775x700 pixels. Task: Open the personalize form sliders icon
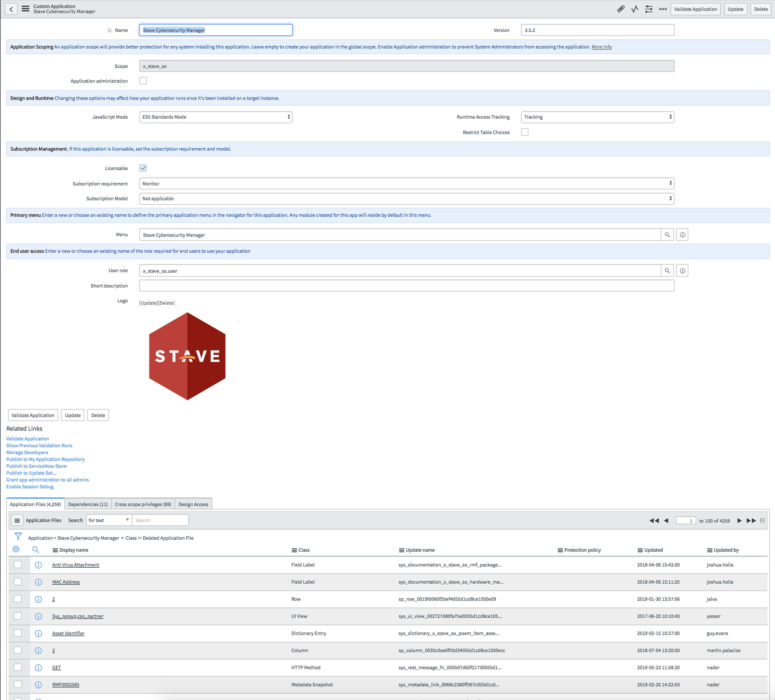pos(649,9)
